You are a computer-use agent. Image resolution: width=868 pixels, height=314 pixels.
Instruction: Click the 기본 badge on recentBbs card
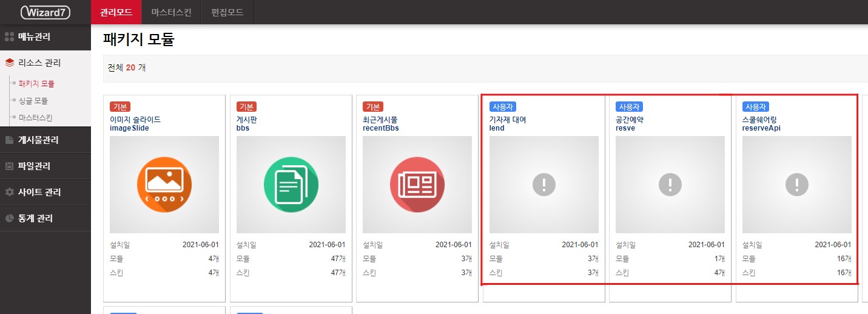click(x=373, y=107)
